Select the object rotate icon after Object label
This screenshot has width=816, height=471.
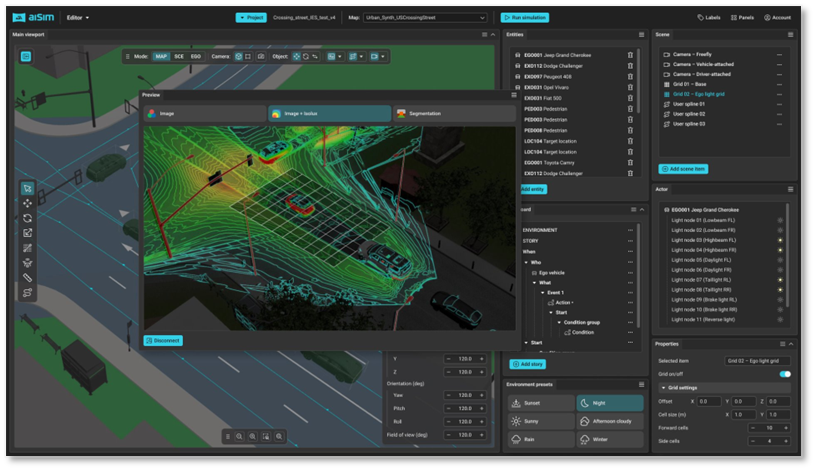coord(305,57)
